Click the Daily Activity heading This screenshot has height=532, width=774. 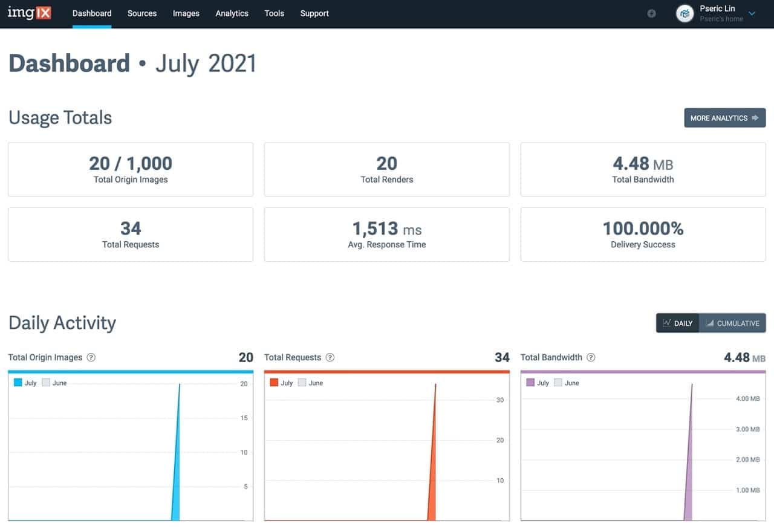pos(62,323)
